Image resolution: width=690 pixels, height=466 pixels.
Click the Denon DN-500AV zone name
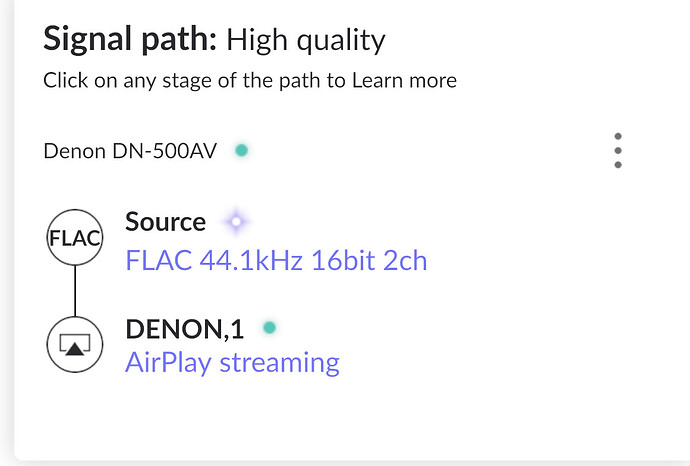point(130,151)
